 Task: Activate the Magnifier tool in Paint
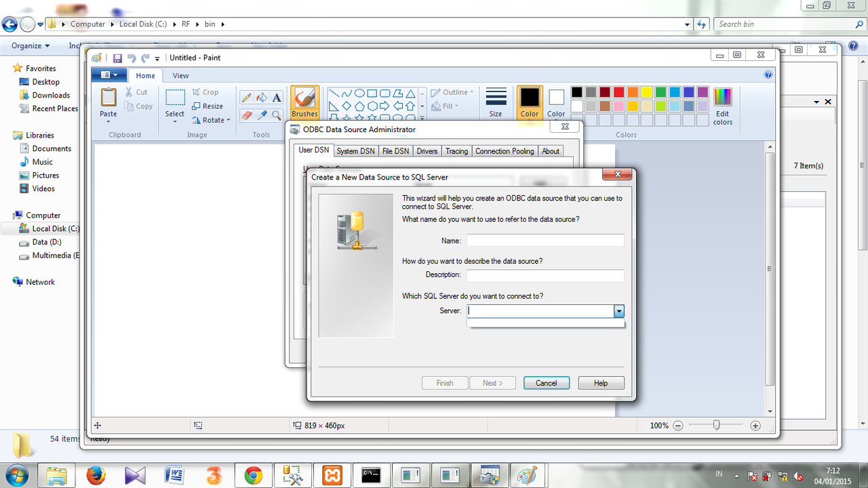coord(277,115)
